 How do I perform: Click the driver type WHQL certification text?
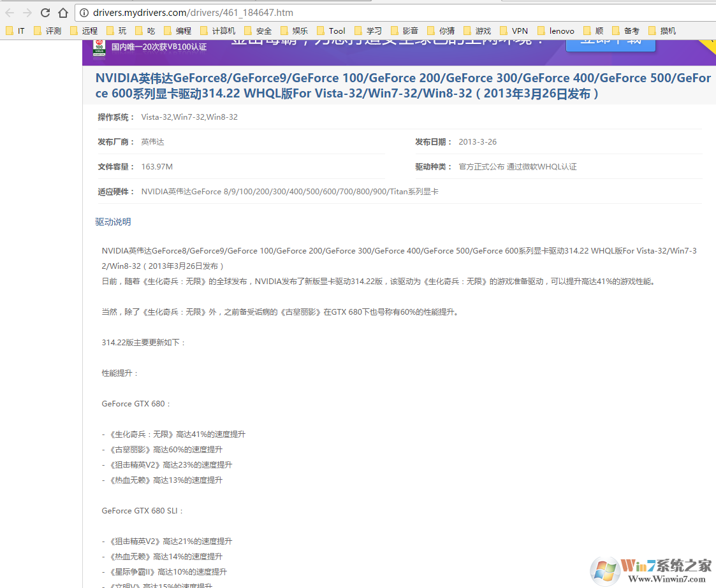coord(518,166)
